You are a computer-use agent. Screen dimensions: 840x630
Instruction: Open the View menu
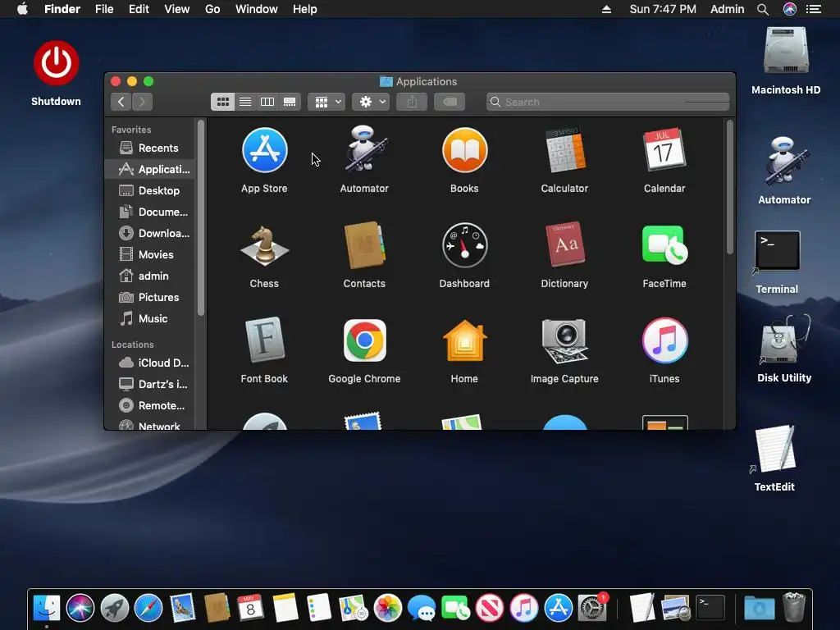click(177, 9)
